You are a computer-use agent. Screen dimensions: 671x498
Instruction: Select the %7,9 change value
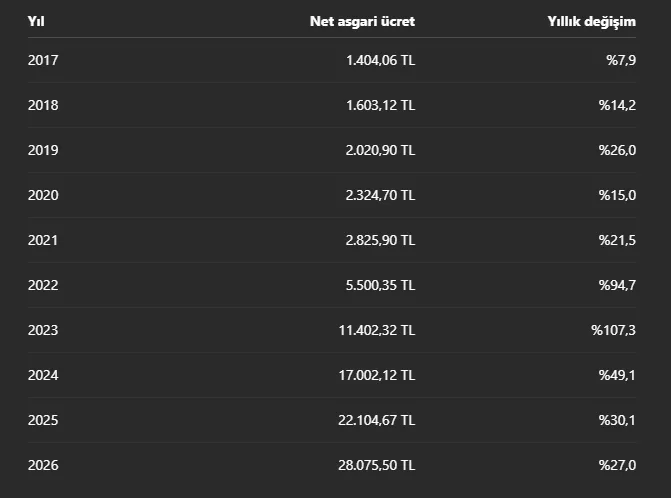[x=621, y=60]
